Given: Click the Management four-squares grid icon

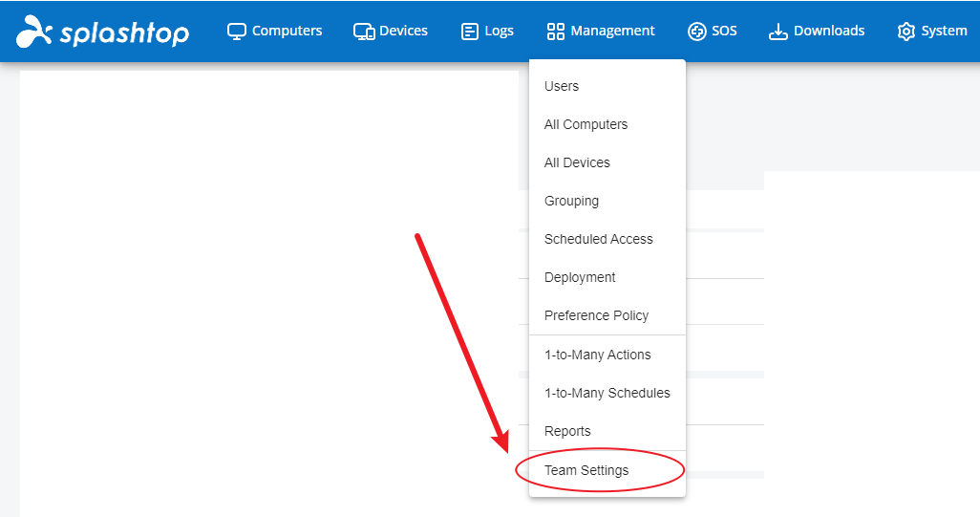Looking at the screenshot, I should (x=556, y=32).
